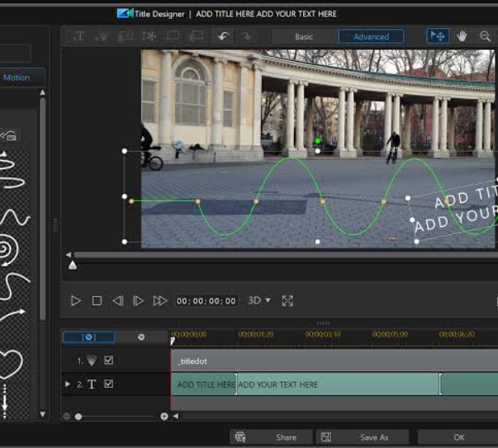This screenshot has height=448, width=498.
Task: Click the preview scrubber triangle handle
Action: point(73,265)
